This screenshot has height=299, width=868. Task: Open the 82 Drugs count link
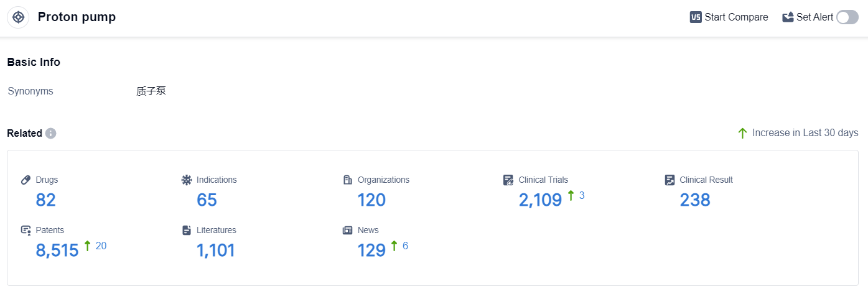coord(46,200)
